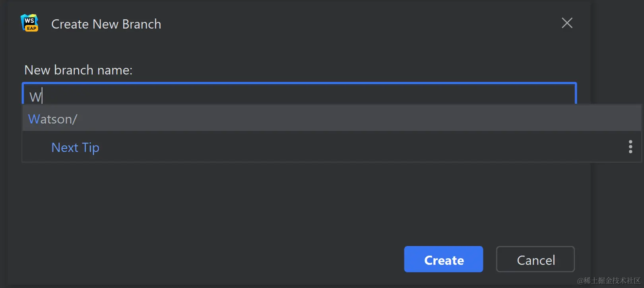
Task: Click the Next Tip suggestion entry
Action: (75, 147)
